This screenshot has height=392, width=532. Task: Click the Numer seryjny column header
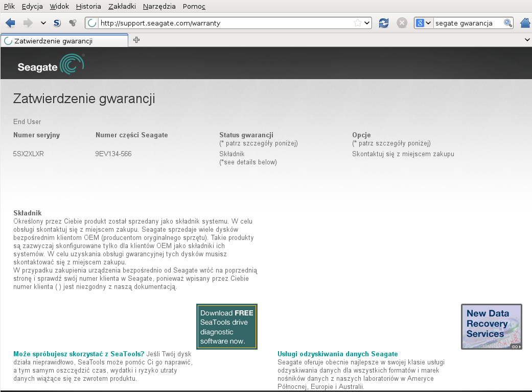37,135
